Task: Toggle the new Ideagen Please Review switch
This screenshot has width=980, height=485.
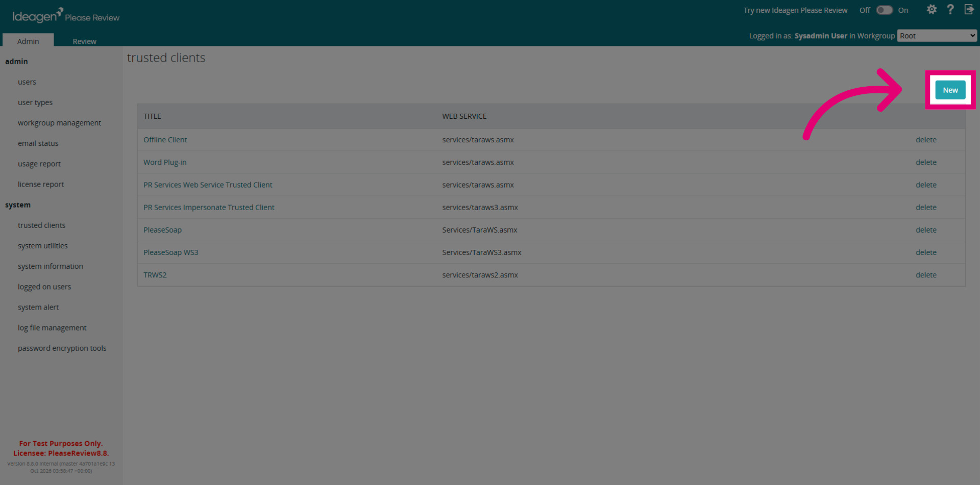Action: [884, 10]
